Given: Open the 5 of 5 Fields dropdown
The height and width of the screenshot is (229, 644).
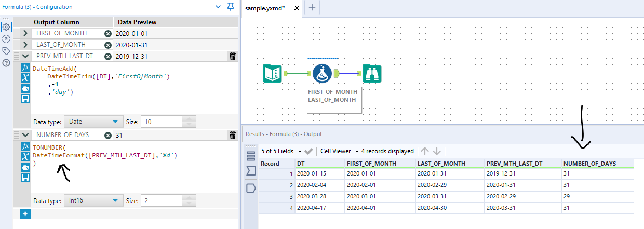Looking at the screenshot, I should [x=282, y=151].
